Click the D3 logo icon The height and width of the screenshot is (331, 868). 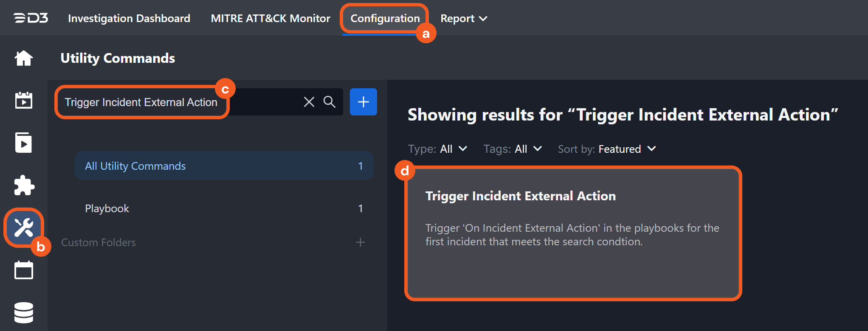[x=31, y=18]
